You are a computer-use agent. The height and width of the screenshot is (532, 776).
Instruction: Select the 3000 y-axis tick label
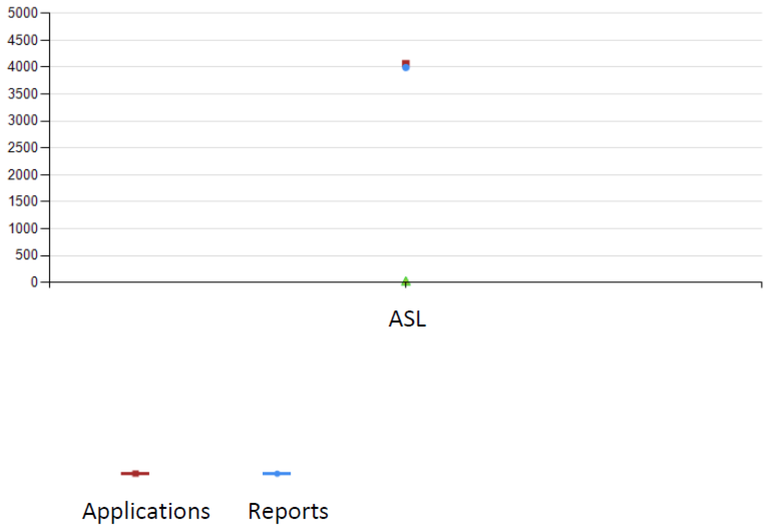pyautogui.click(x=23, y=120)
